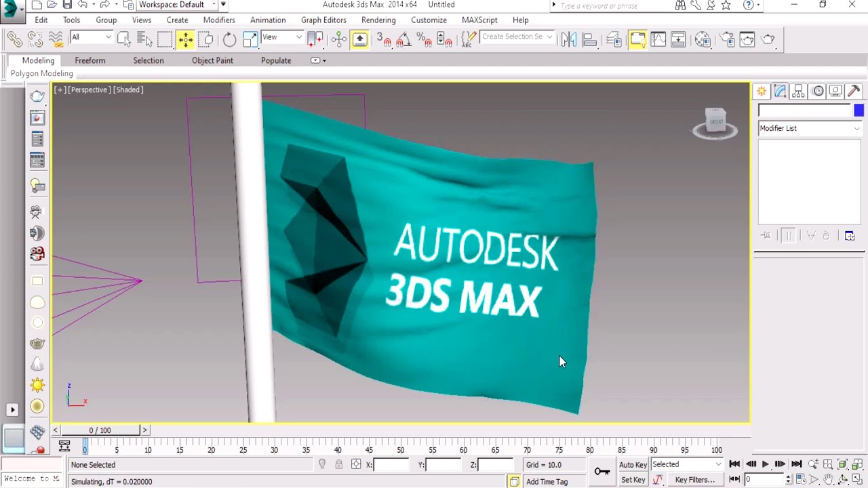Expand the Polygon Modeling panel

click(x=42, y=73)
